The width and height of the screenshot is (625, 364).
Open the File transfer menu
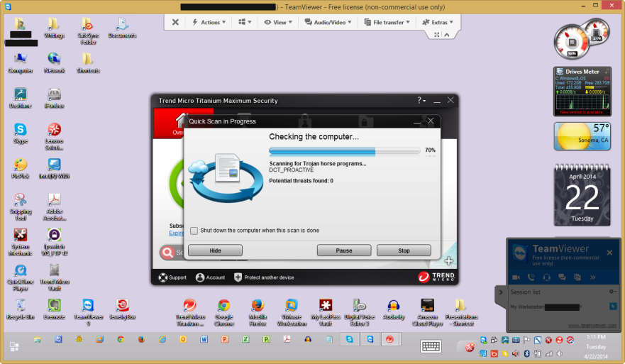pos(387,22)
